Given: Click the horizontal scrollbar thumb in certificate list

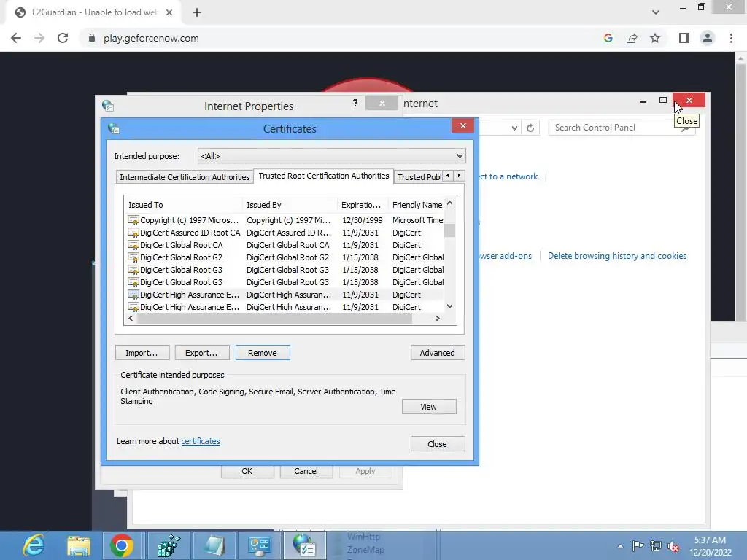Looking at the screenshot, I should tap(274, 318).
